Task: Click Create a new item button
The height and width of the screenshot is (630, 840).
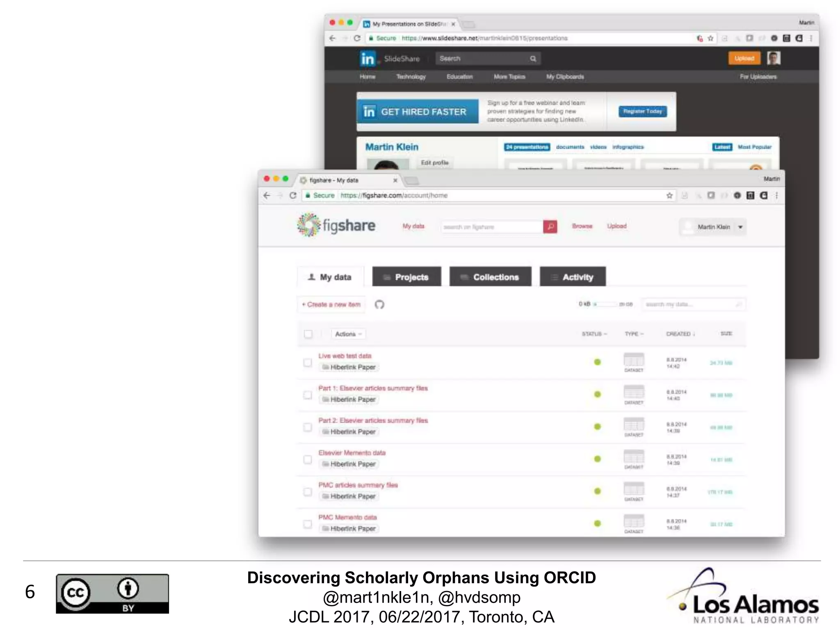Action: [331, 304]
